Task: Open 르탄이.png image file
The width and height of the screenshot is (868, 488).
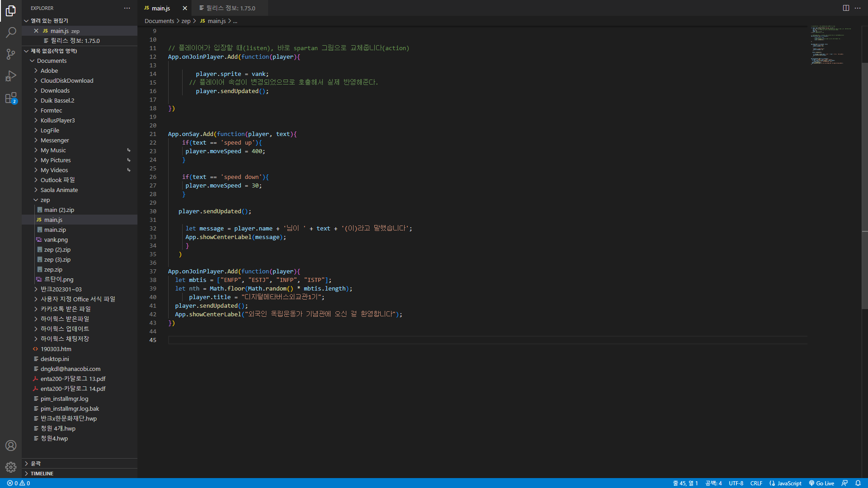Action: 80,280
